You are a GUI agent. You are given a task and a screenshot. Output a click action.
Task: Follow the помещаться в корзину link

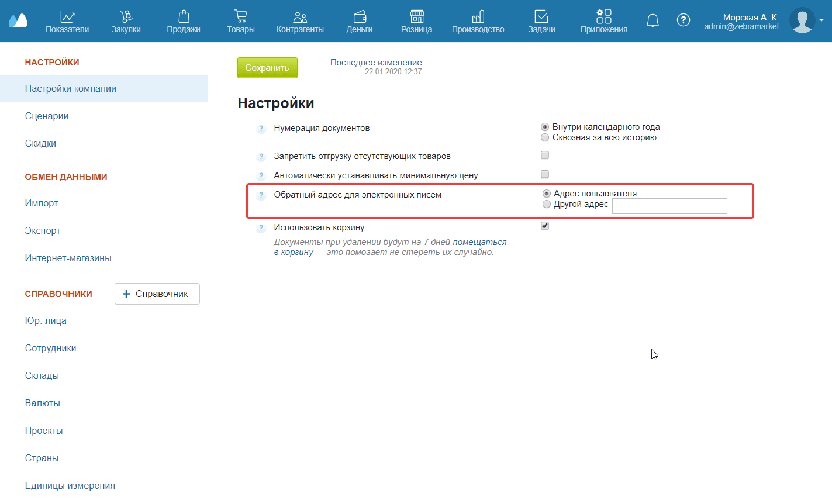click(479, 242)
